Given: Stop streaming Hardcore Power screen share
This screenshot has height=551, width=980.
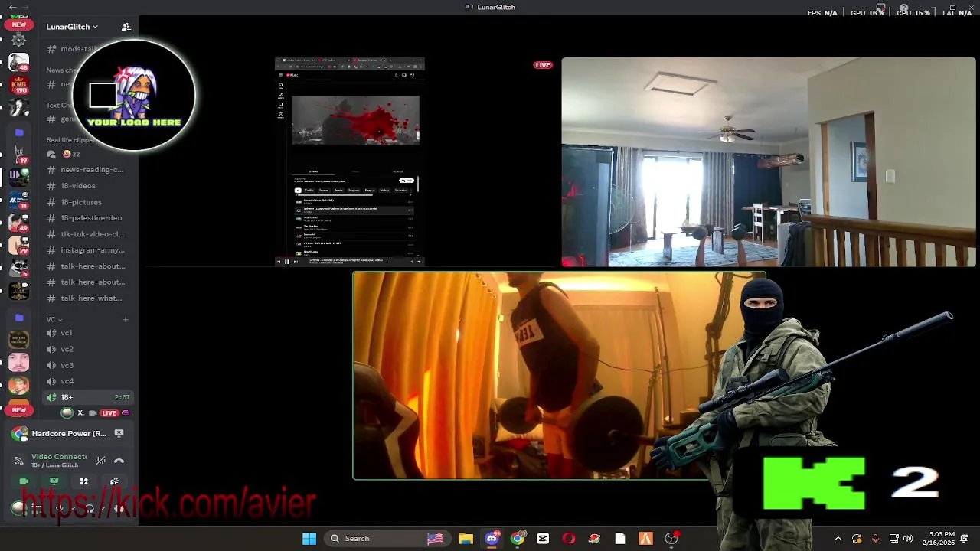Looking at the screenshot, I should [119, 433].
